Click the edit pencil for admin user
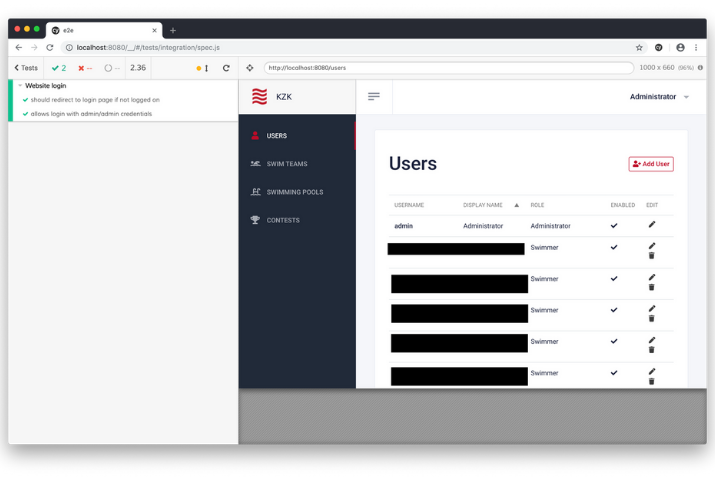Viewport: 715px width, 480px height. 652,225
